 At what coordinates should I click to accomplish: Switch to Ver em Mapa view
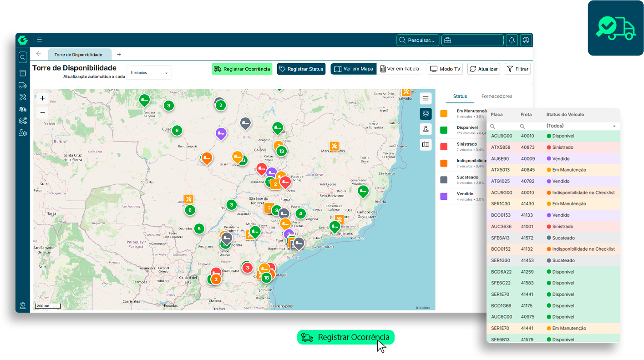[x=354, y=69]
